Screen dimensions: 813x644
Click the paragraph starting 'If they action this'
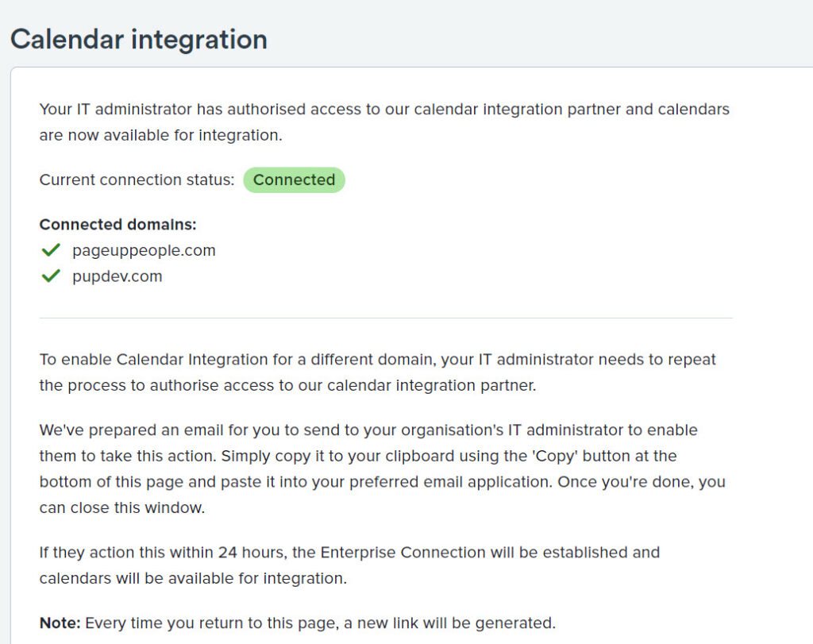349,565
